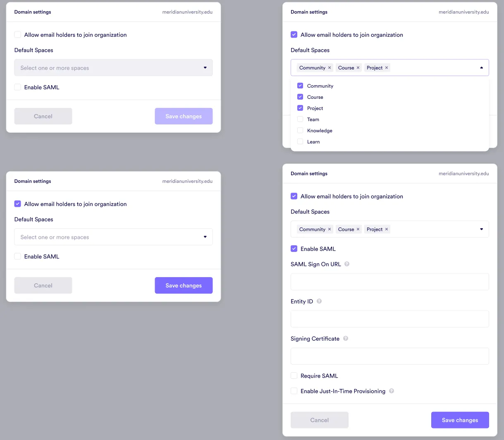Image resolution: width=504 pixels, height=440 pixels.
Task: Remove the Community tag in the bottom-right dialog
Action: click(x=330, y=229)
